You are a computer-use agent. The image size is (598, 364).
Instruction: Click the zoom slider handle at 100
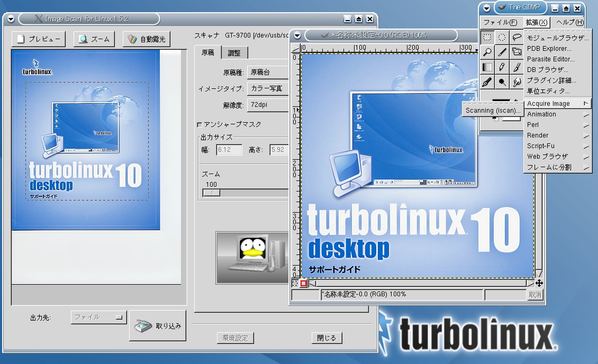click(212, 193)
